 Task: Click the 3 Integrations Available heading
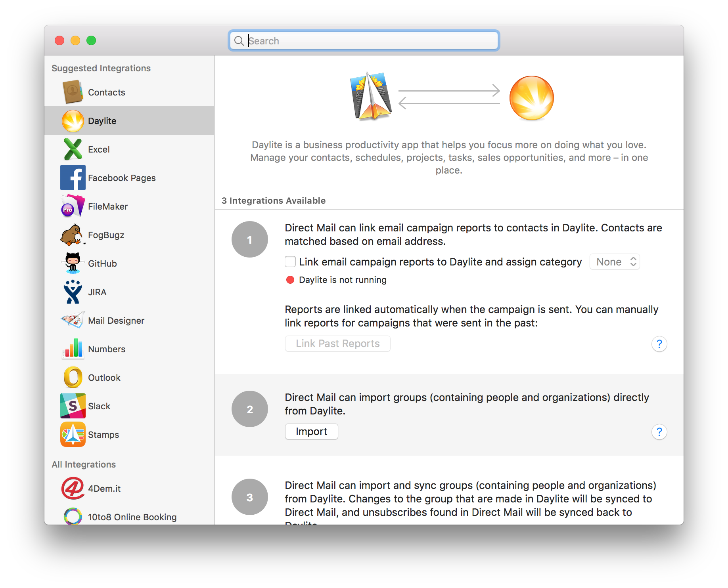click(x=274, y=200)
